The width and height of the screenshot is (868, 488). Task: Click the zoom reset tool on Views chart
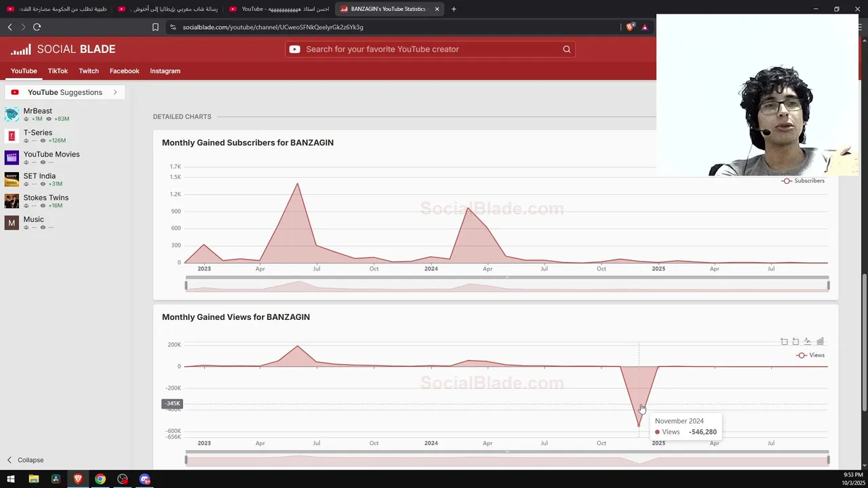[x=795, y=342]
